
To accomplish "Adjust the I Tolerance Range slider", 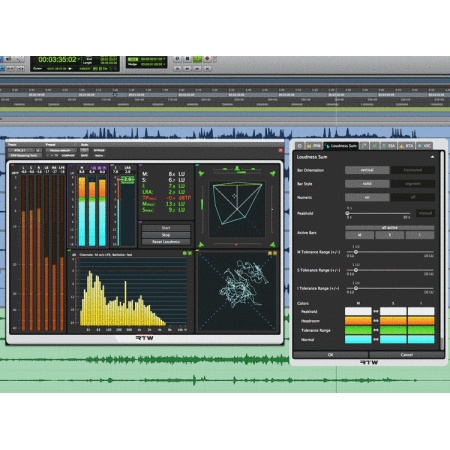I will click(x=356, y=288).
